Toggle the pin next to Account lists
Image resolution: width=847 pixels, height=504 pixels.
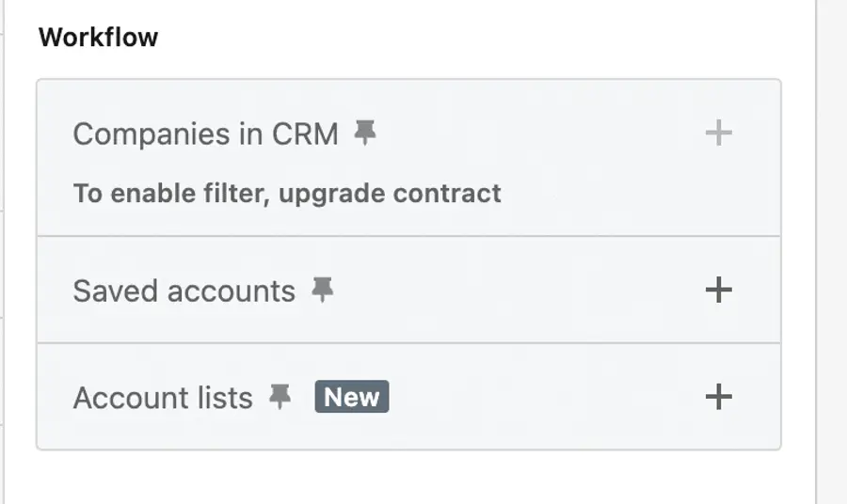point(280,397)
